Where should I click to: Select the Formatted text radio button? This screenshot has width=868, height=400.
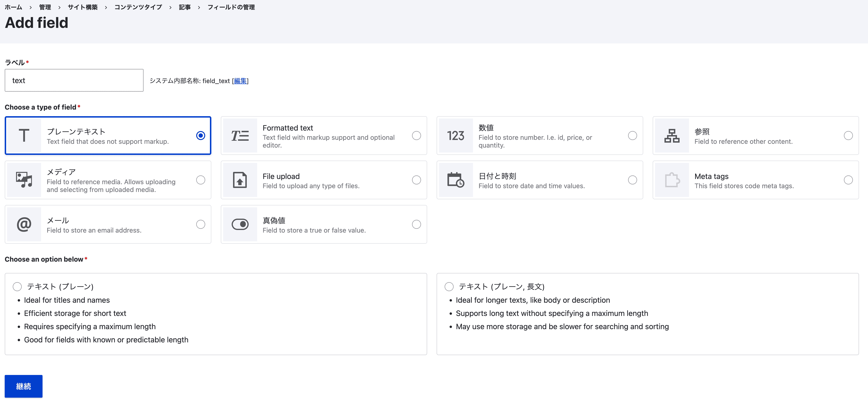point(417,136)
